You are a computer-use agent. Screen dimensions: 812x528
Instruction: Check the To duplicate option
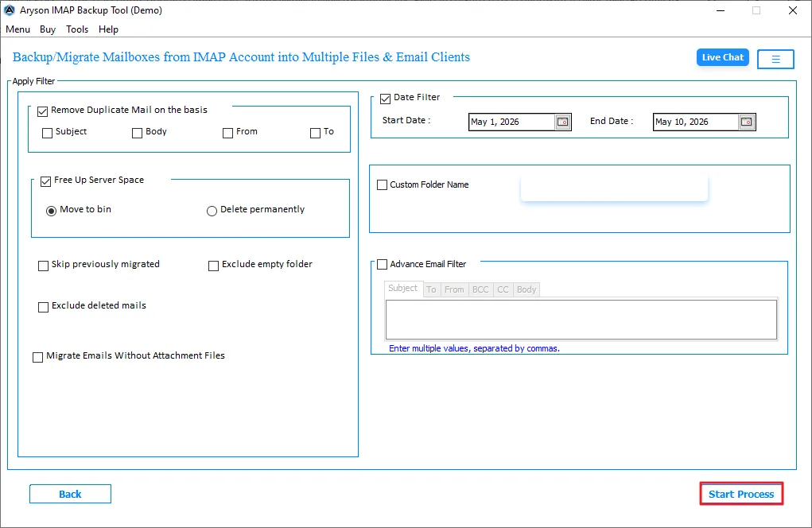(316, 133)
